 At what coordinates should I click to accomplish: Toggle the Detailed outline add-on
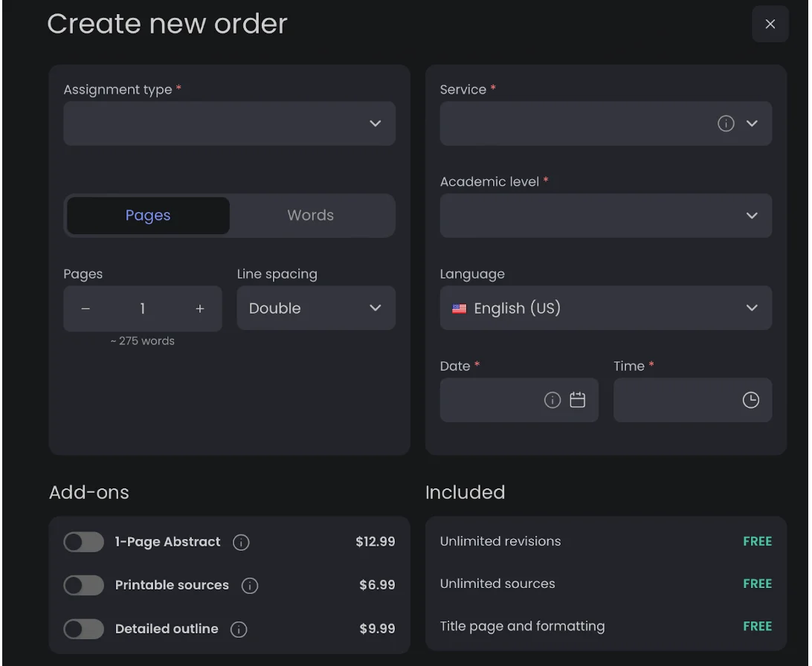(84, 629)
